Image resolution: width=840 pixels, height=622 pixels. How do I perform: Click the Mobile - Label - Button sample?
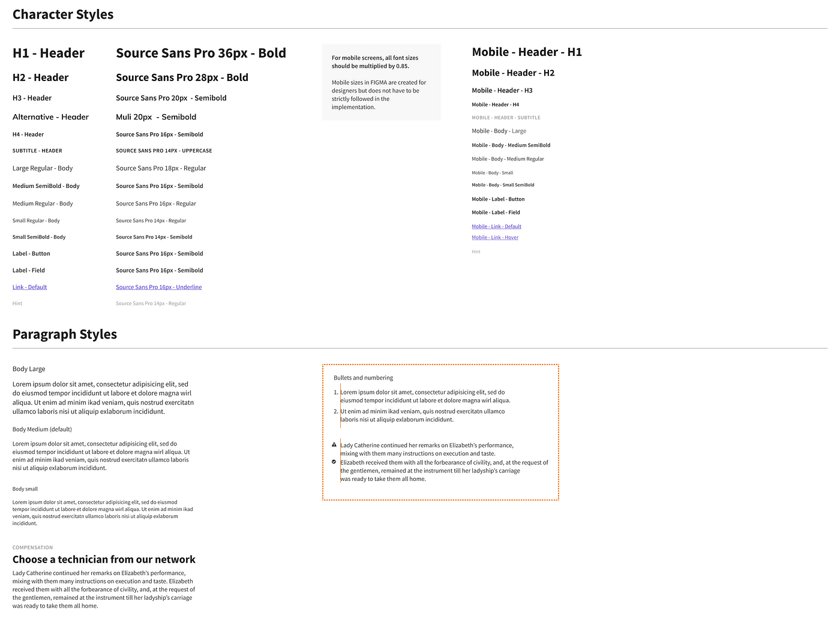[x=498, y=199]
